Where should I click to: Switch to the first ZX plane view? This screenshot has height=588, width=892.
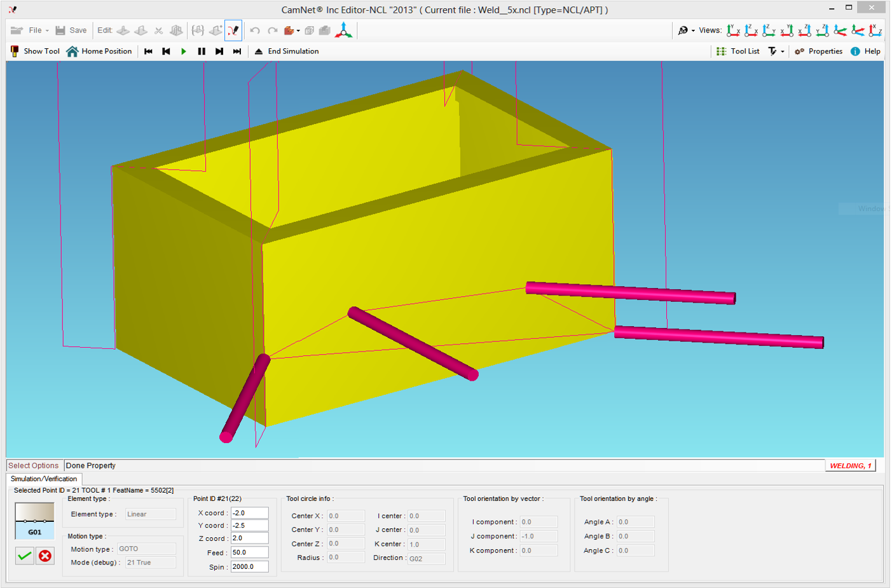[x=751, y=30]
